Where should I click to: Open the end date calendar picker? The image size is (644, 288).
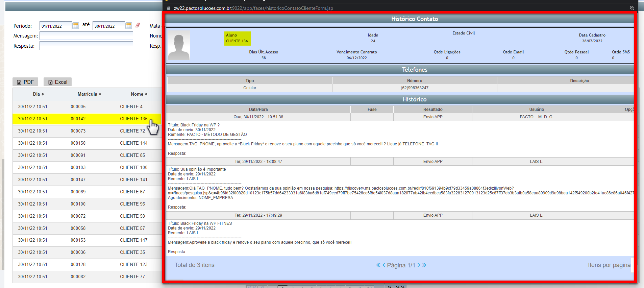pyautogui.click(x=129, y=26)
